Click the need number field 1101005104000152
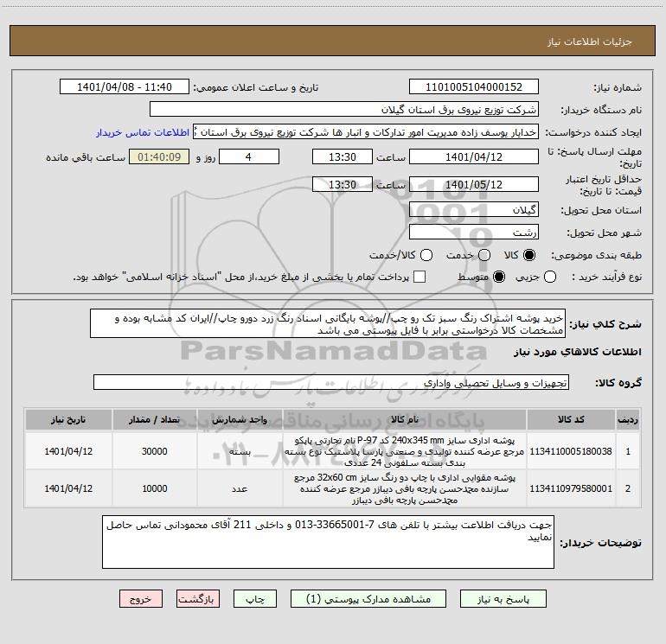This screenshot has height=644, width=666. [474, 86]
